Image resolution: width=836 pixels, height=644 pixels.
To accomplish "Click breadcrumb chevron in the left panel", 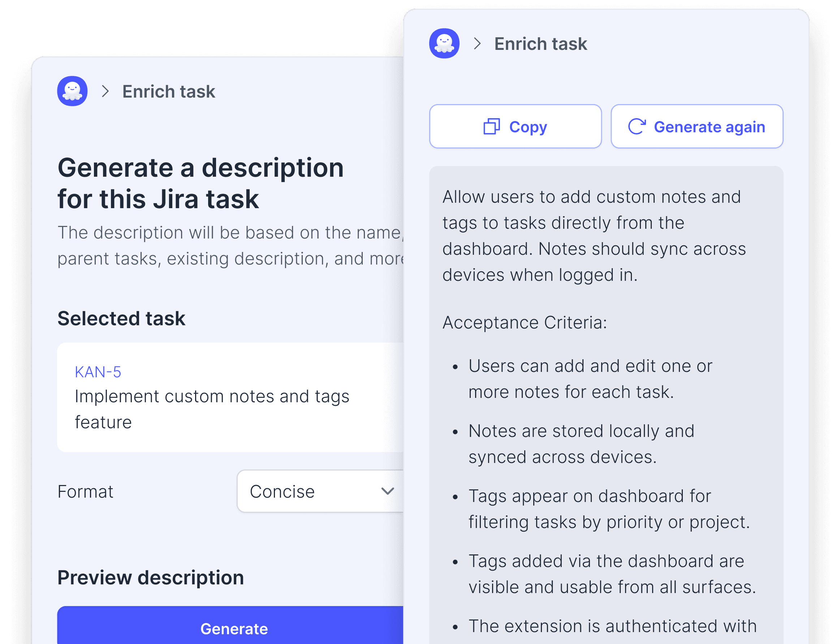I will point(105,91).
